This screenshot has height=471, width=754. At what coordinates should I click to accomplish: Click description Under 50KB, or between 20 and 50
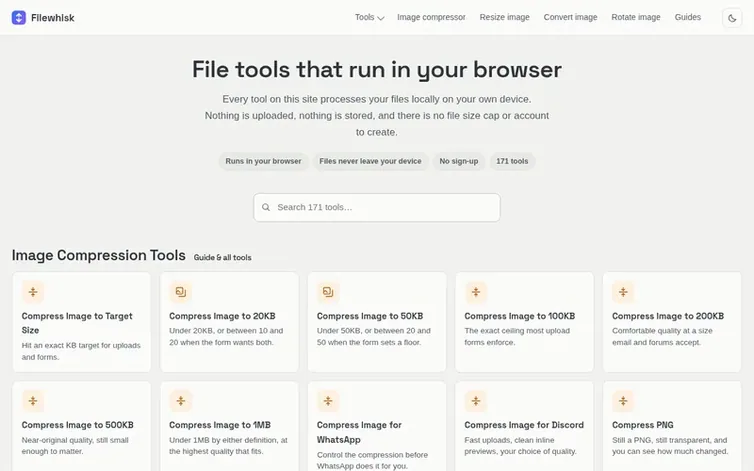374,336
